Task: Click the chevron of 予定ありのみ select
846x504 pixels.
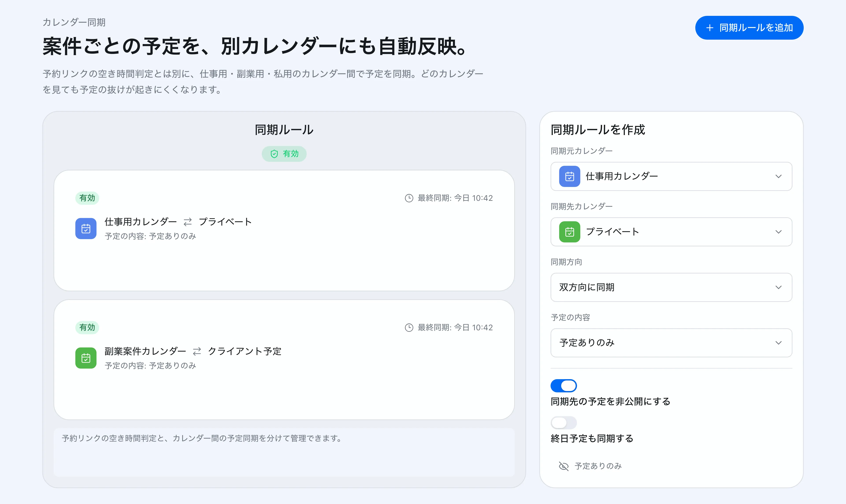Action: click(x=778, y=343)
